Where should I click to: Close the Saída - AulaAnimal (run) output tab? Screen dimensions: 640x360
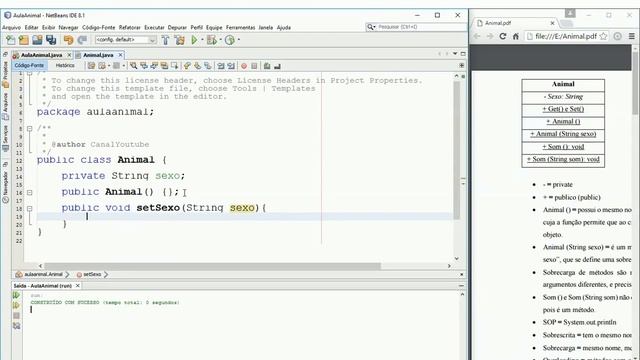78,286
